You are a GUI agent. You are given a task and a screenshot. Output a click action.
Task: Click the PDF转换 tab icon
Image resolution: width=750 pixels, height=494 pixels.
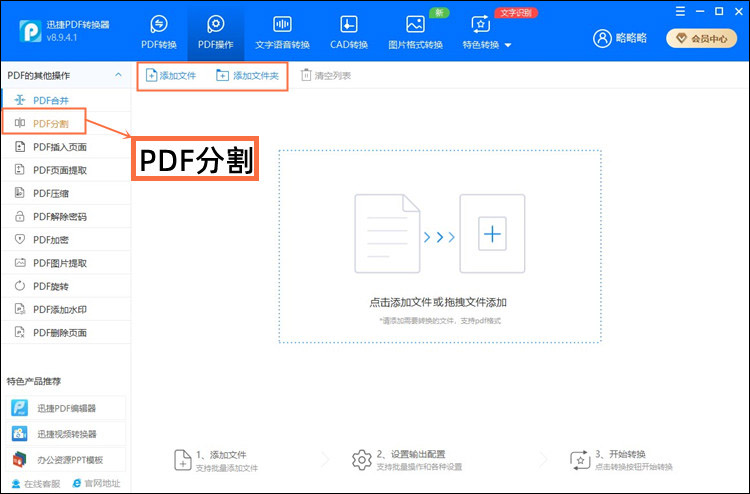(x=159, y=24)
